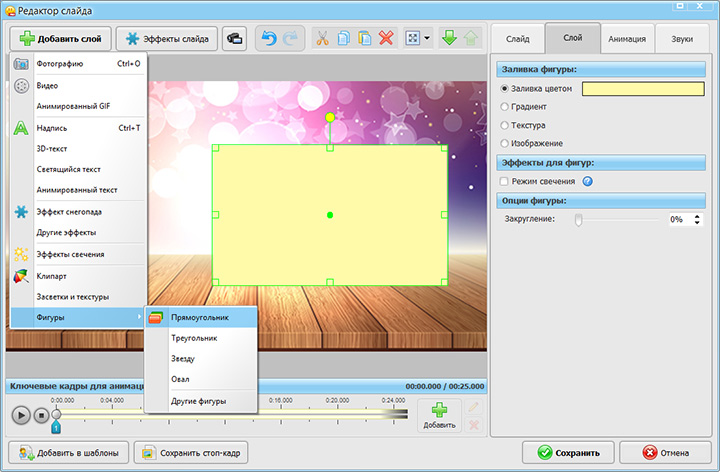720x472 pixels.
Task: Select Звезду in the shapes submenu
Action: (x=201, y=359)
